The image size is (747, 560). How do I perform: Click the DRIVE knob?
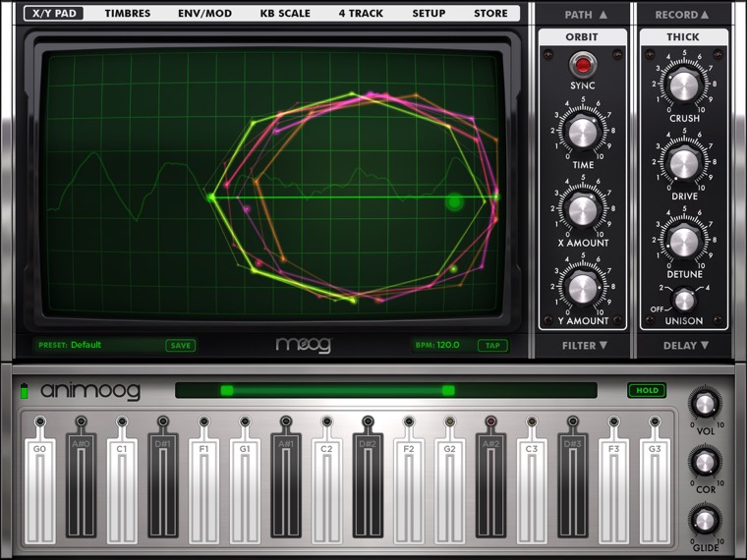coord(684,164)
